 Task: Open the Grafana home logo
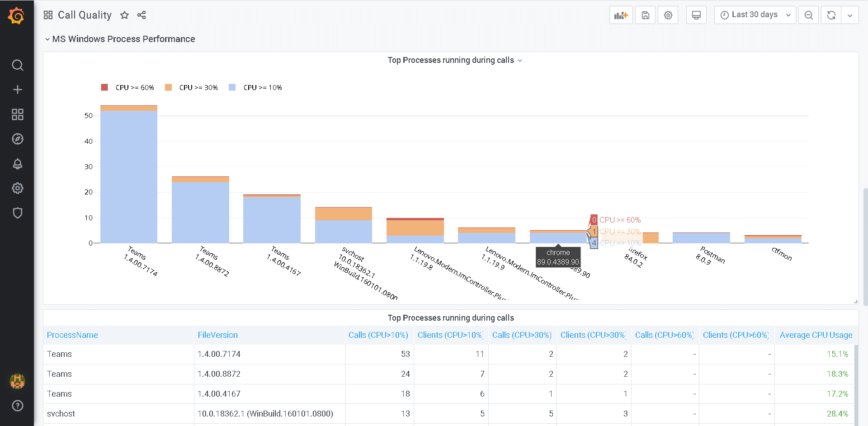coord(17,16)
